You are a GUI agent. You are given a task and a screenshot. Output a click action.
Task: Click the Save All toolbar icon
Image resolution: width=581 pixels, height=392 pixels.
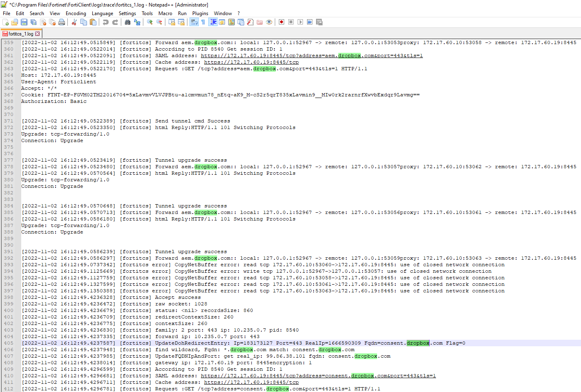click(x=33, y=22)
